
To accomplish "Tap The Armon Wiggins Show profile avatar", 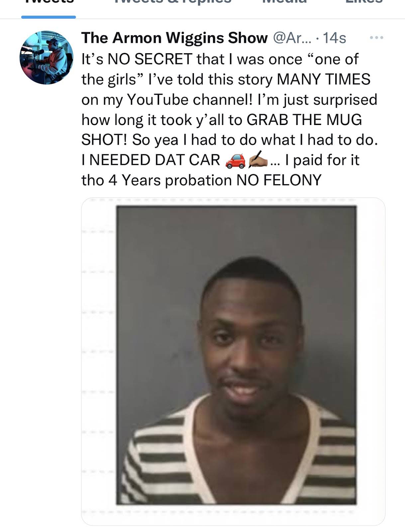I will (x=47, y=58).
